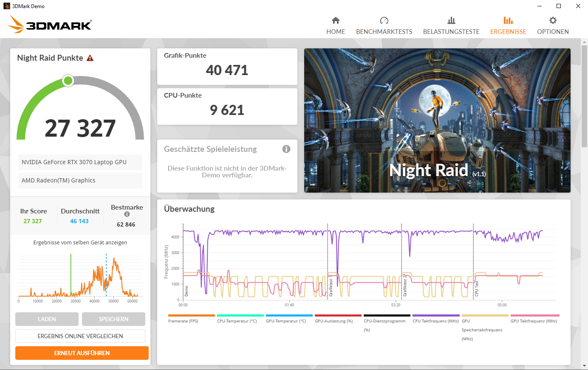Maximize the 3DMark Demo window
This screenshot has width=588, height=370.
coord(559,6)
